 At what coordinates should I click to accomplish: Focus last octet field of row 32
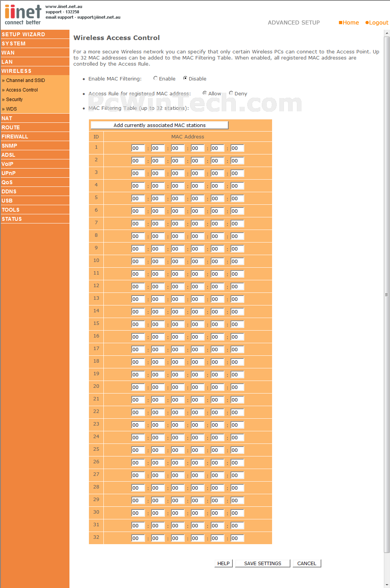point(237,538)
